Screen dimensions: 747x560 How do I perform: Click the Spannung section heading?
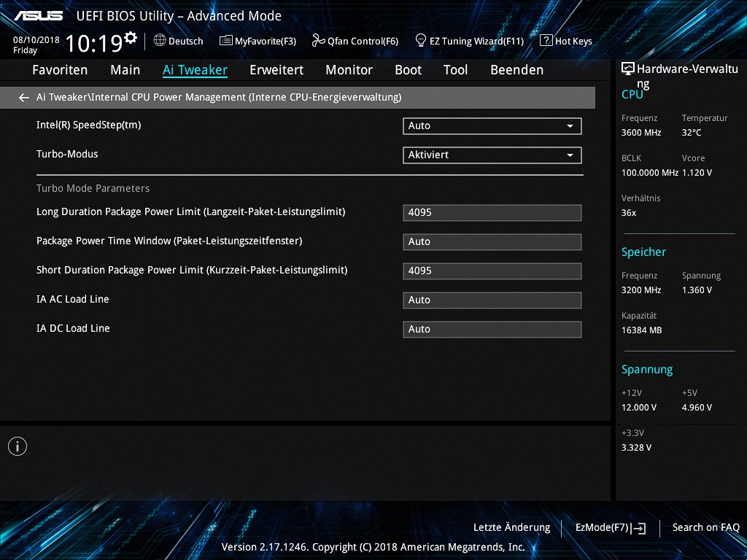tap(647, 370)
